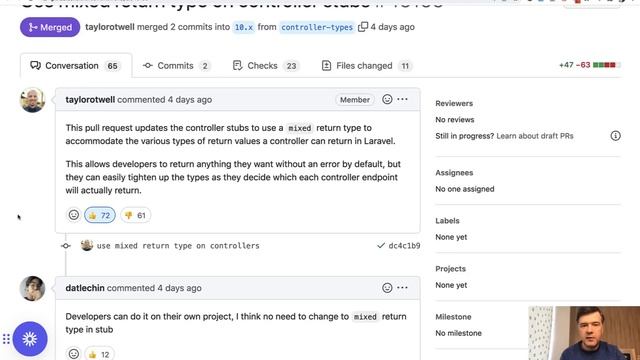
Task: Click the Merged status badge
Action: tap(50, 27)
